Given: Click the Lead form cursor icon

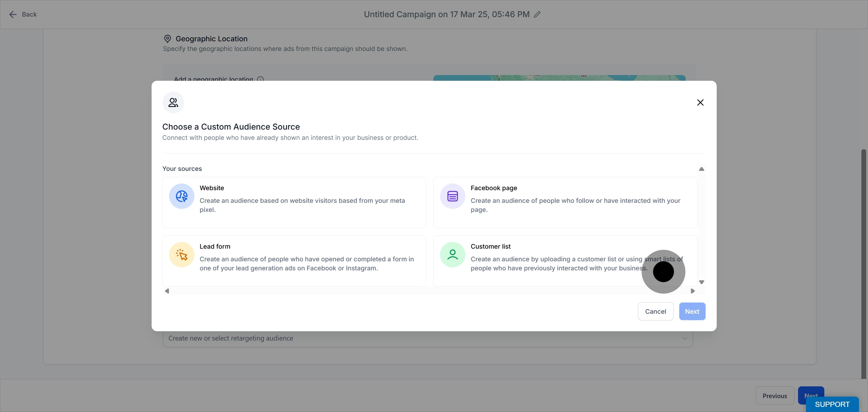Looking at the screenshot, I should (182, 255).
